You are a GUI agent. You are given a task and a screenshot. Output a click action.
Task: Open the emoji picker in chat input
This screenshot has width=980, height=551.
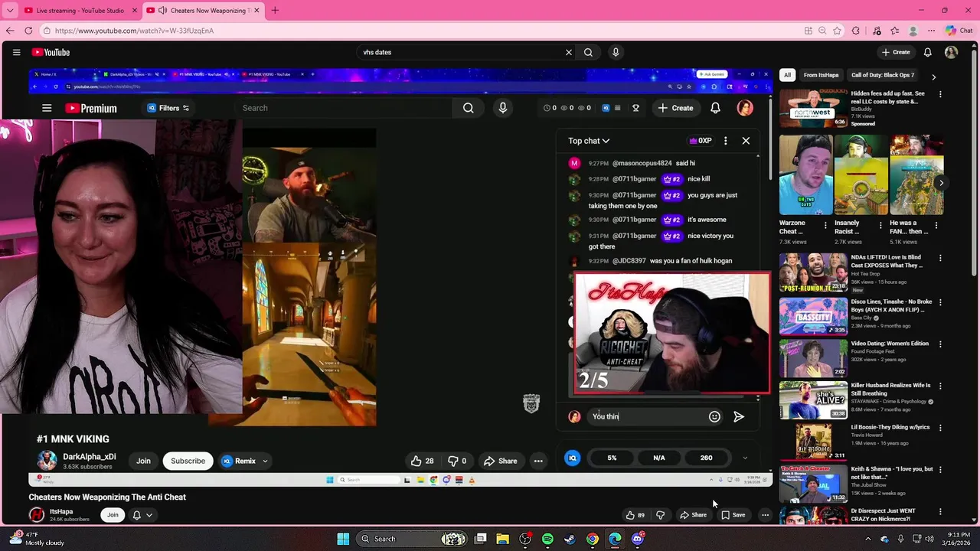(714, 416)
